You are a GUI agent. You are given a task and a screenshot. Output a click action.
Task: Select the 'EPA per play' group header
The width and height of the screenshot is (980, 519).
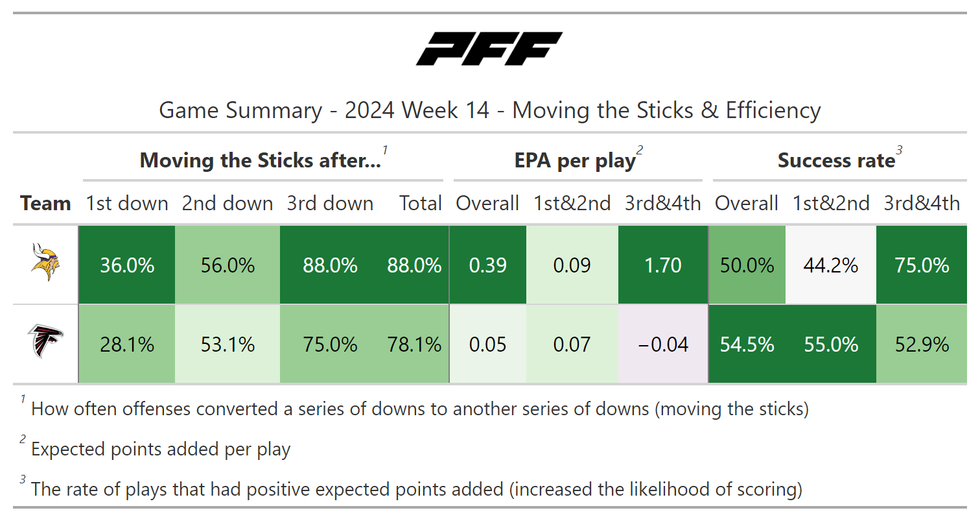pos(574,161)
